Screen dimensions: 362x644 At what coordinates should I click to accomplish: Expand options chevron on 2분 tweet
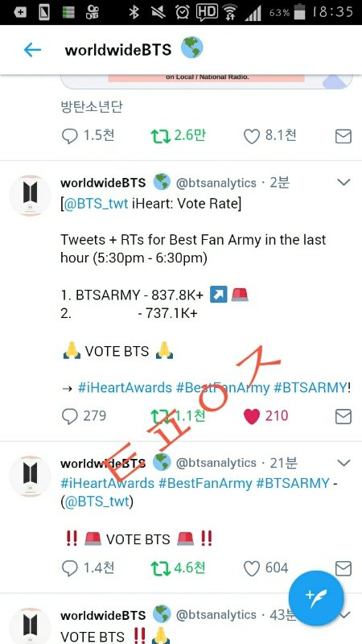(343, 182)
